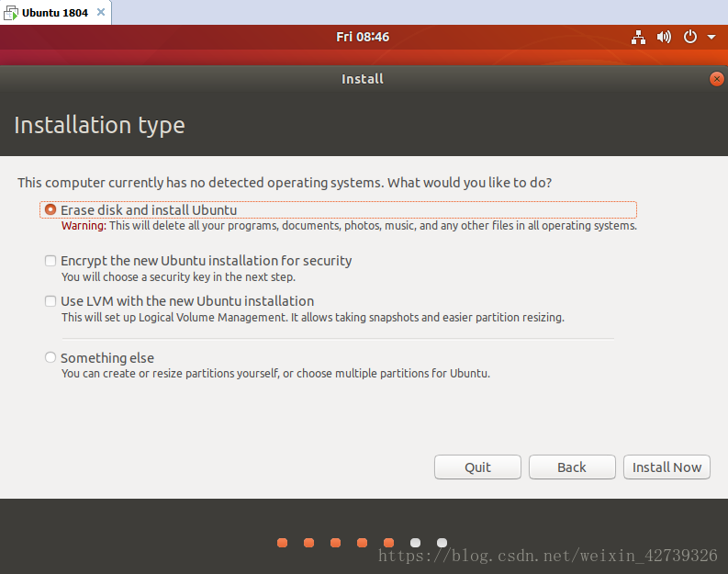This screenshot has width=728, height=574.
Task: Click Install Now button
Action: [666, 467]
